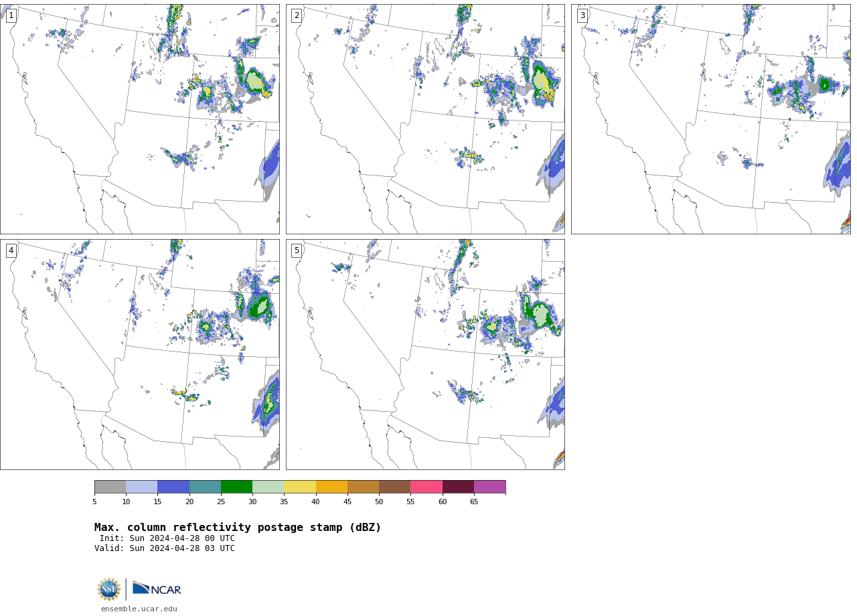Click the colorbar tick label 55

click(411, 502)
